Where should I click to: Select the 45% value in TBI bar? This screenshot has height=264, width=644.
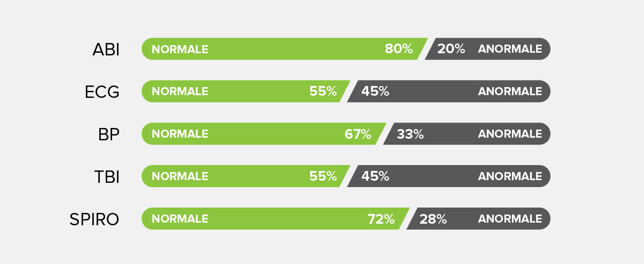[375, 176]
